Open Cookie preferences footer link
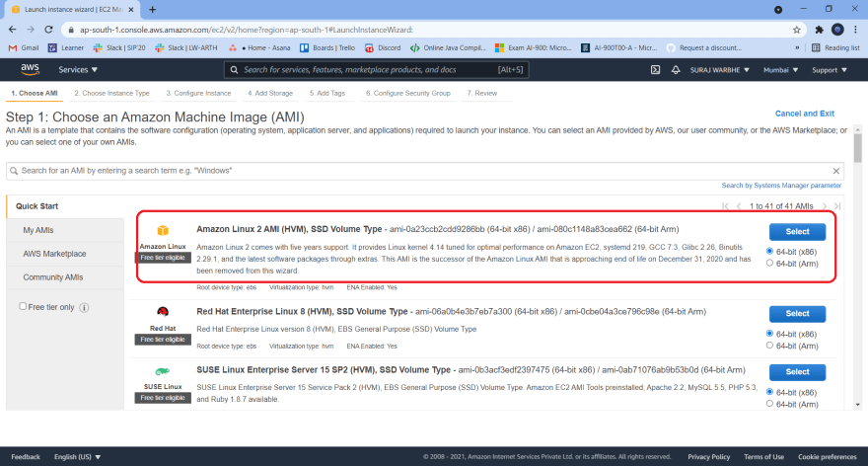This screenshot has height=466, width=868. click(827, 457)
